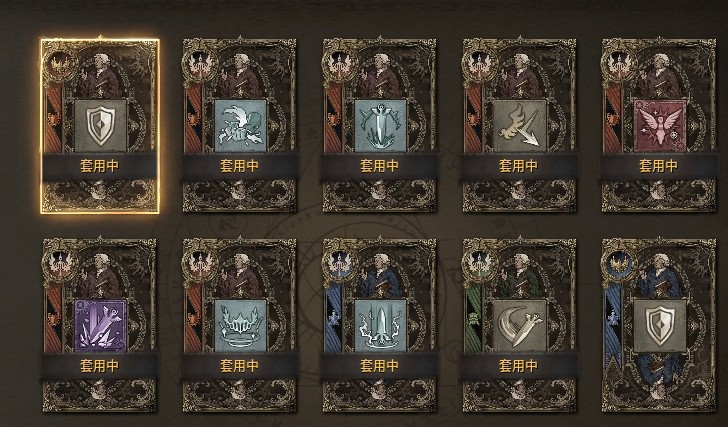The height and width of the screenshot is (427, 728).
Task: Click 套用中 label under the flaming arrow card
Action: pos(519,166)
